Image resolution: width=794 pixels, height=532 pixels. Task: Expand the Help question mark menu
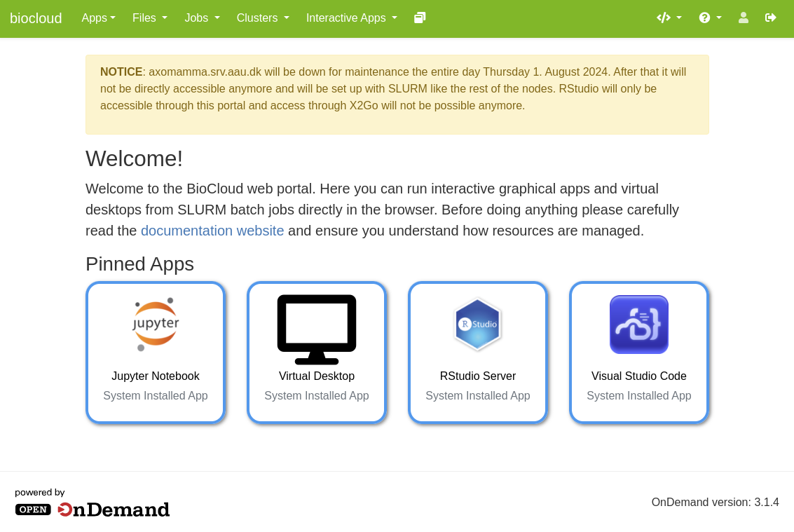[710, 18]
